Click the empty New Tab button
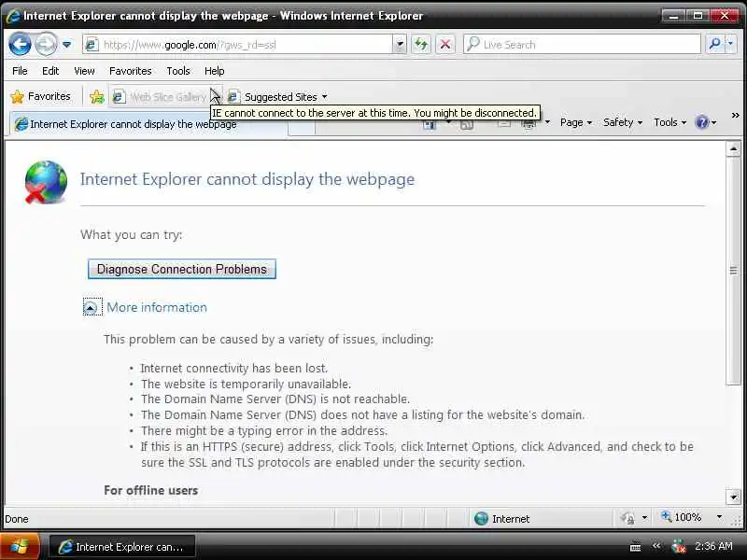 pyautogui.click(x=301, y=128)
